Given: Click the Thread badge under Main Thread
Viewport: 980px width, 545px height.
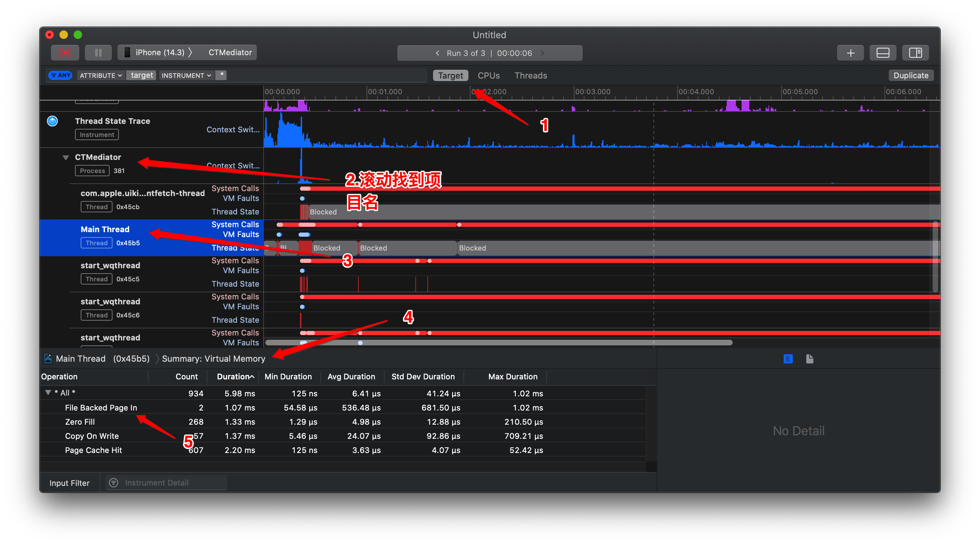Looking at the screenshot, I should pyautogui.click(x=96, y=243).
